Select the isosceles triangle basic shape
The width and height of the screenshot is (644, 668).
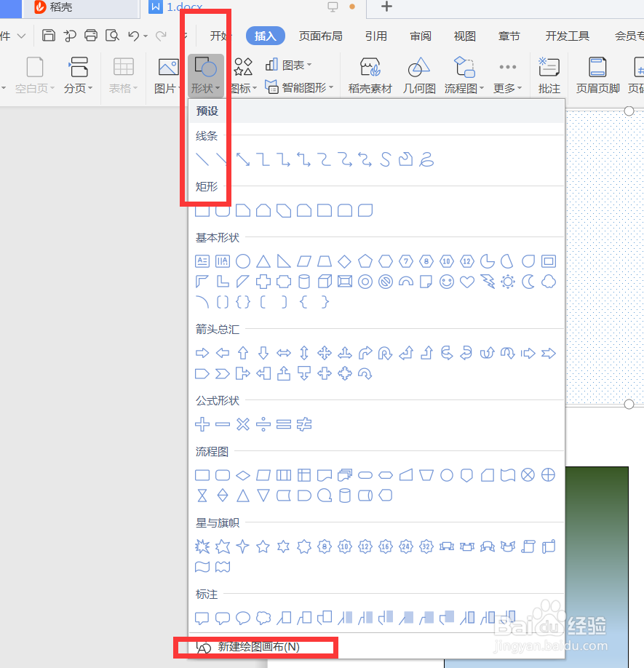pos(263,261)
